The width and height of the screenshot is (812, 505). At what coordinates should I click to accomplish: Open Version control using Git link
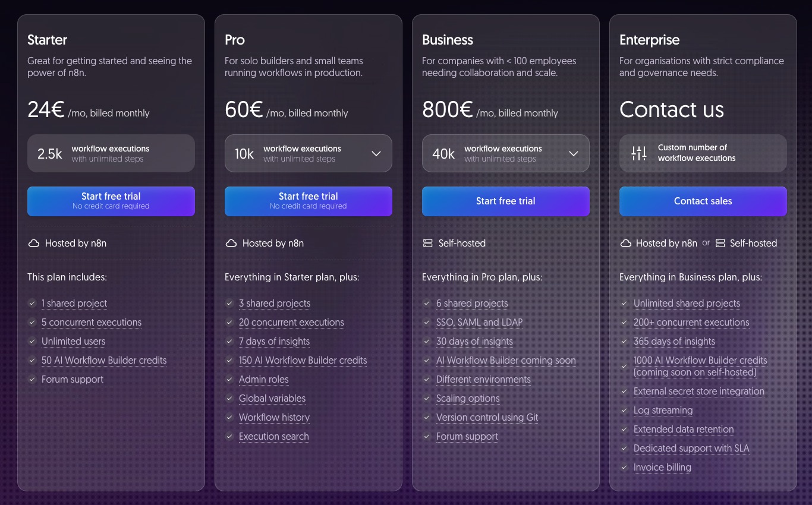(x=487, y=417)
